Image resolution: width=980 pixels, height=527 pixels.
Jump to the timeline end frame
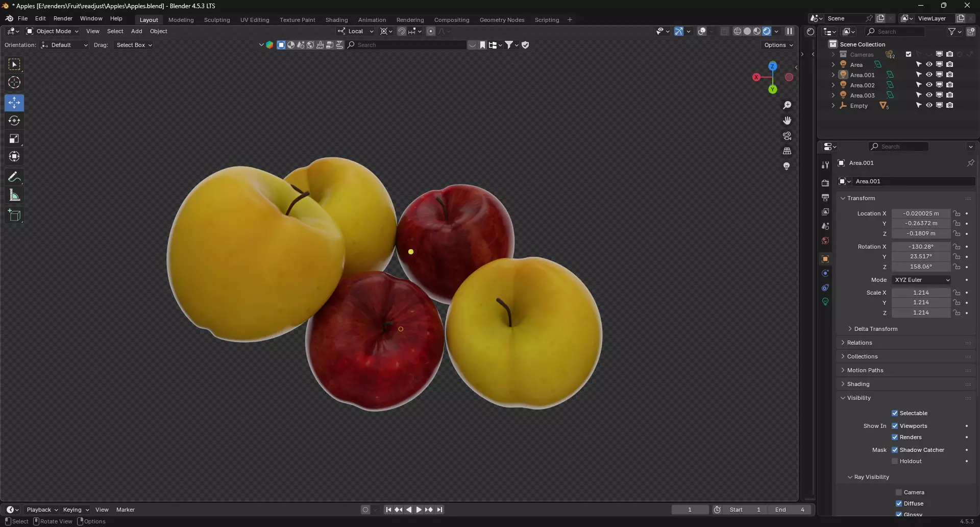pos(440,510)
